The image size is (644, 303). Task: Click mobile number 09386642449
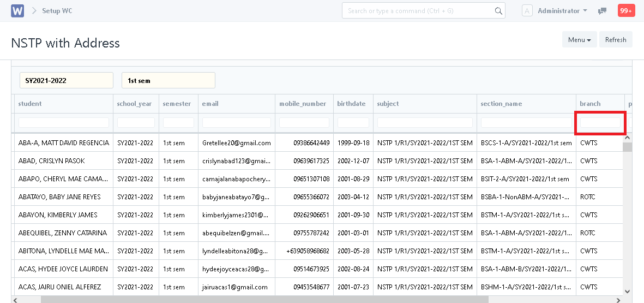pos(304,143)
